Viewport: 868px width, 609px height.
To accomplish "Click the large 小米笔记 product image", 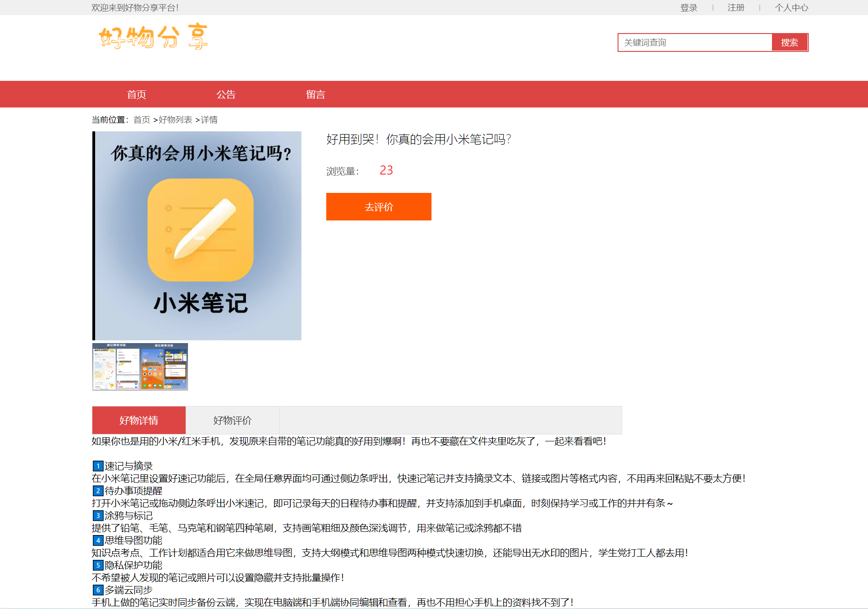I will pyautogui.click(x=197, y=236).
